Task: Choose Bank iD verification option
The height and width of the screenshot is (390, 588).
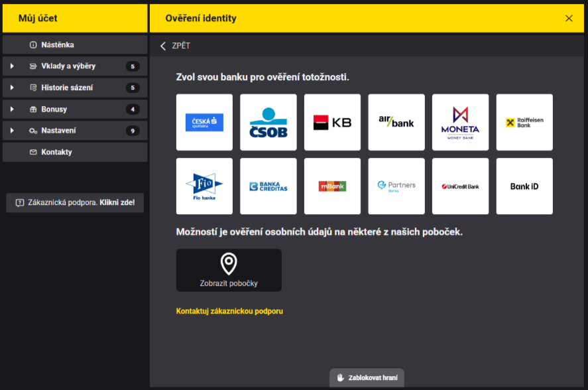Action: [524, 186]
